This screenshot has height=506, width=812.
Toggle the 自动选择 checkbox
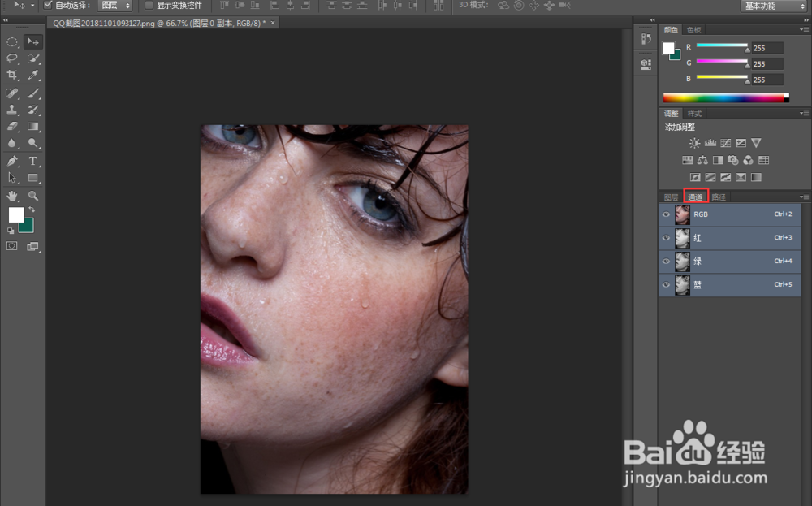[48, 5]
